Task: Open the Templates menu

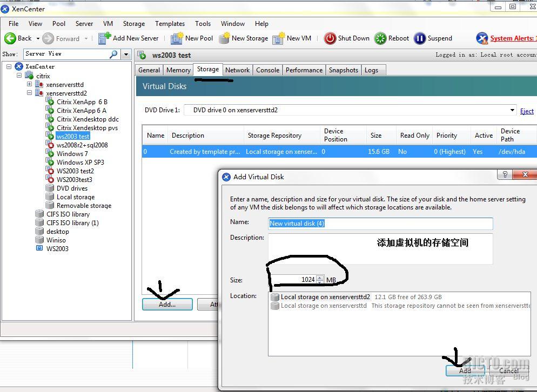Action: point(170,24)
